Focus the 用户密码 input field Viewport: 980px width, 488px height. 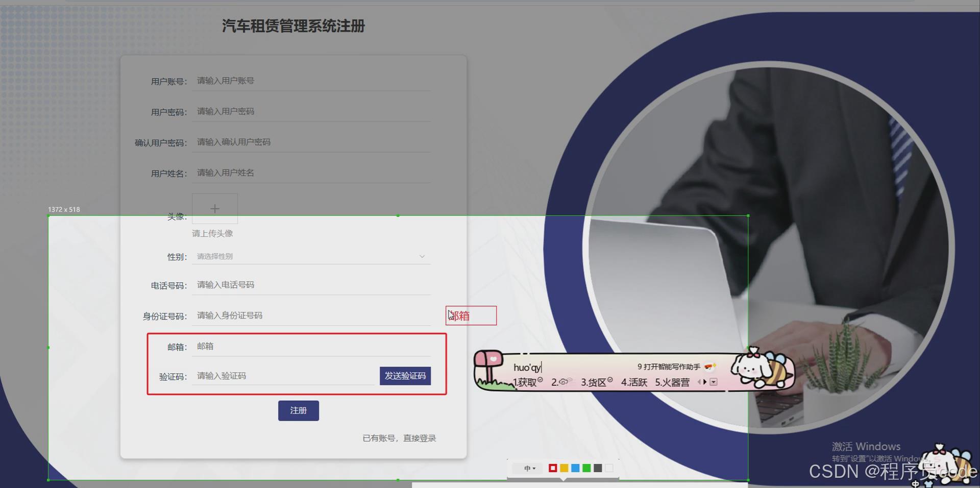pos(311,111)
